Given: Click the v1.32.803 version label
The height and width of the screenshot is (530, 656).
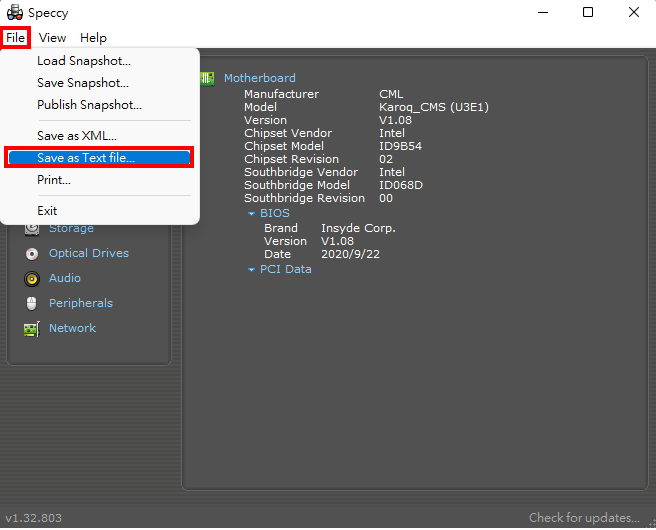Looking at the screenshot, I should pyautogui.click(x=33, y=518).
